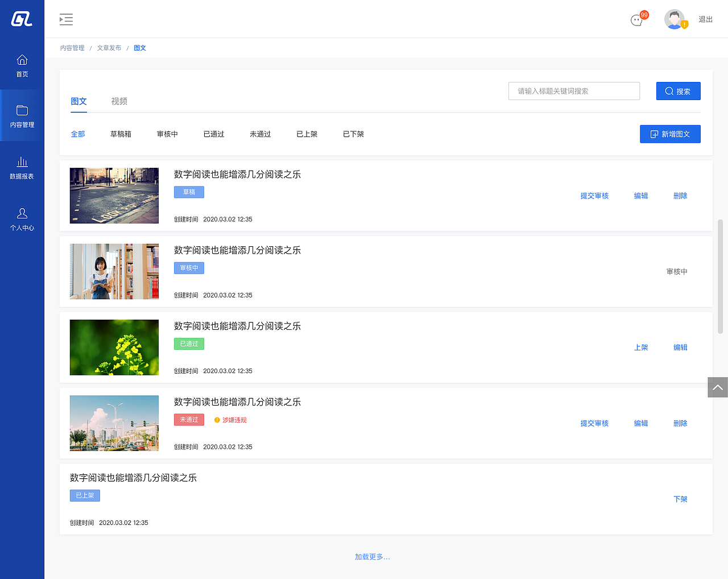Click the GL logo in top left

click(x=22, y=17)
